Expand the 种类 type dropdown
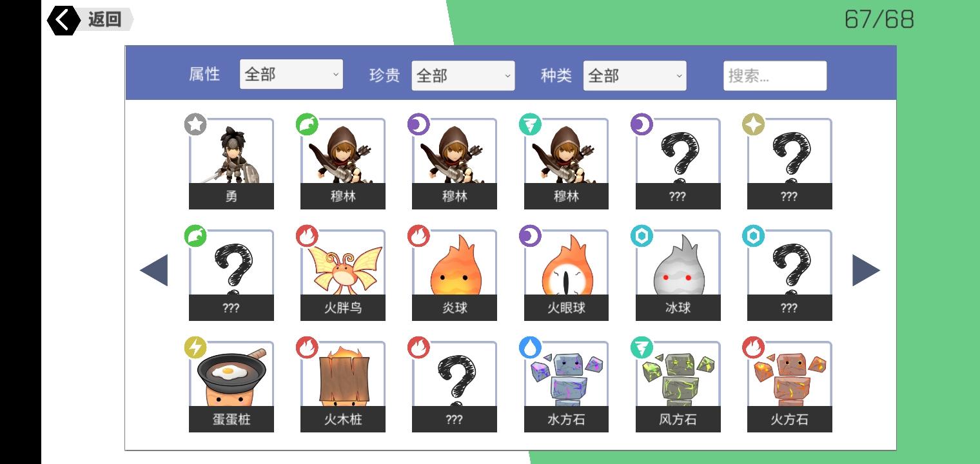Screen dimensions: 980x464 634,75
